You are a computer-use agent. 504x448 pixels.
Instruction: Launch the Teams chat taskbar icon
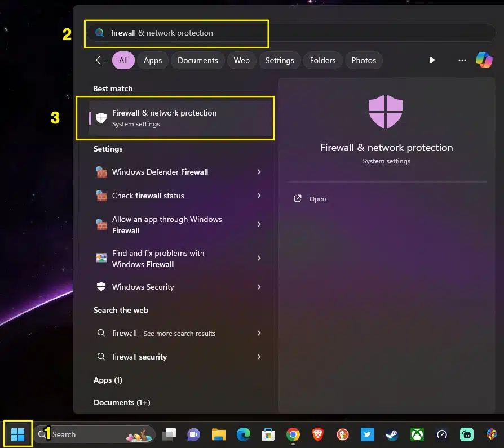(193, 434)
